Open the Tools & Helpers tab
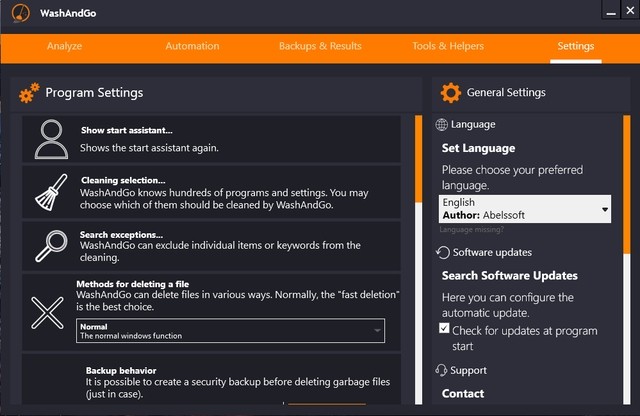 tap(447, 46)
